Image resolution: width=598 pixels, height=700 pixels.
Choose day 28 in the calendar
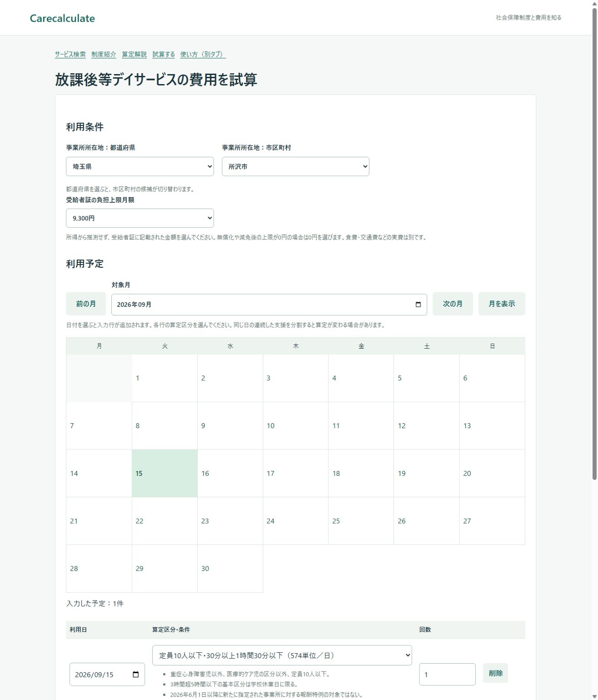(x=99, y=569)
